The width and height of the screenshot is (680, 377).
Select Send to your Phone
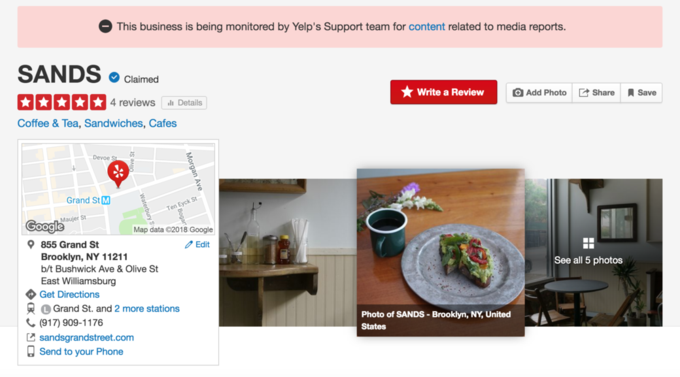point(81,351)
